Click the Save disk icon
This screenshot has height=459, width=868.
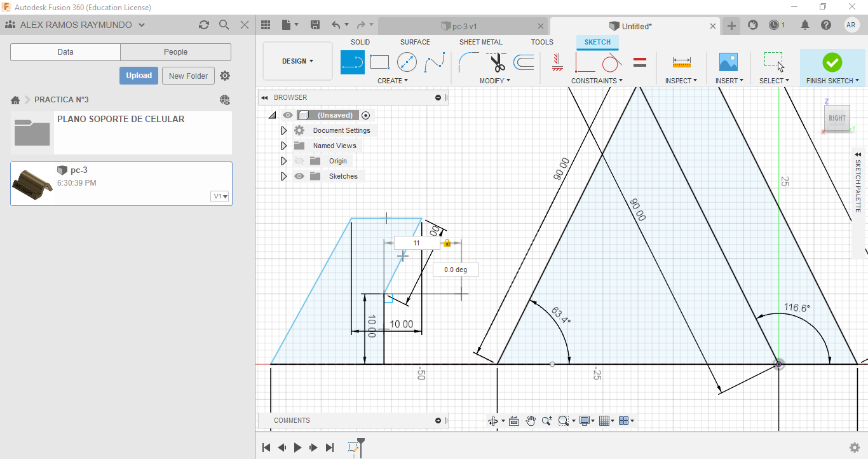tap(315, 25)
